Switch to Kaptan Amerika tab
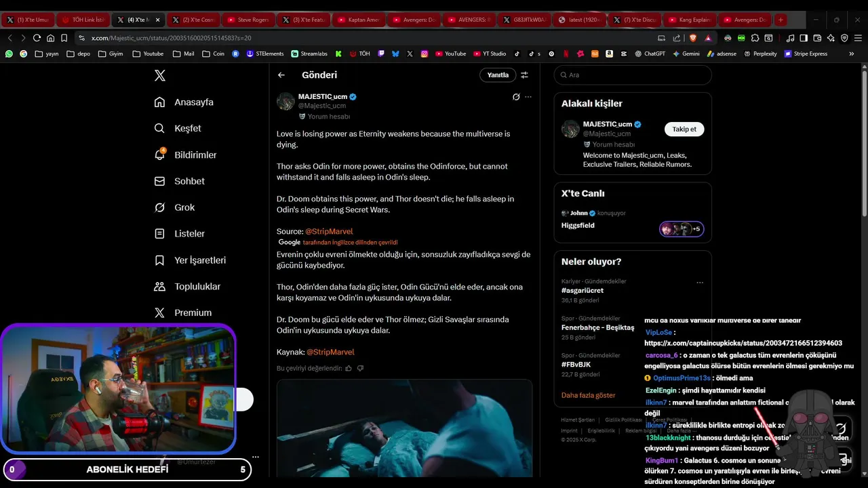The height and width of the screenshot is (488, 868). tap(359, 20)
